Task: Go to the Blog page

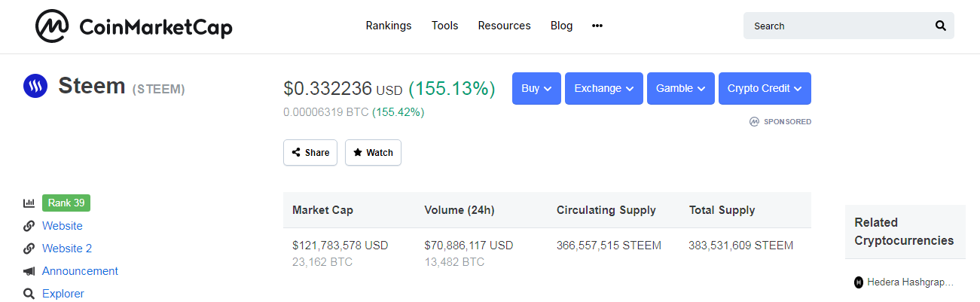Action: coord(561,26)
